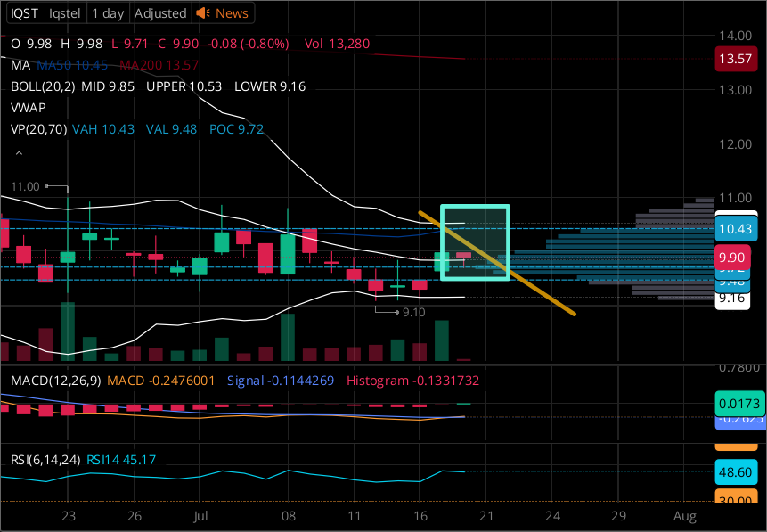Toggle the Adjusted price mode
This screenshot has width=767, height=532.
[x=160, y=13]
